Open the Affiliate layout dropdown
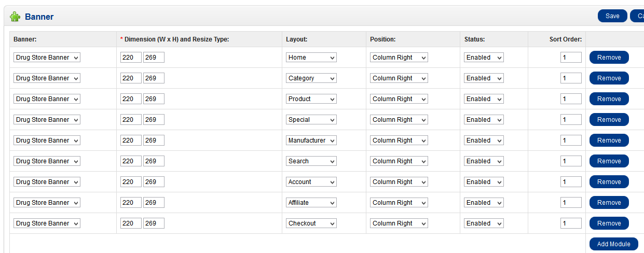Viewport: 644px width, 253px height. (x=311, y=203)
